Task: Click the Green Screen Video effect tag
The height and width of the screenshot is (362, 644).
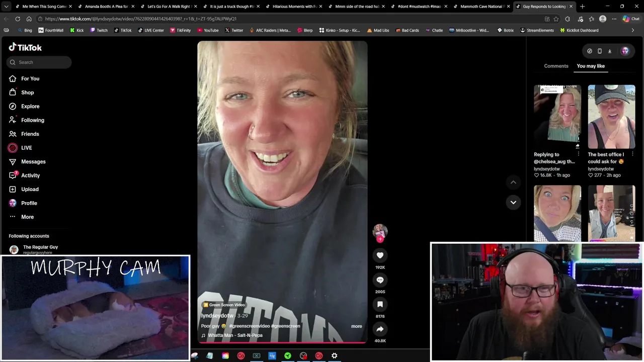Action: (x=224, y=305)
